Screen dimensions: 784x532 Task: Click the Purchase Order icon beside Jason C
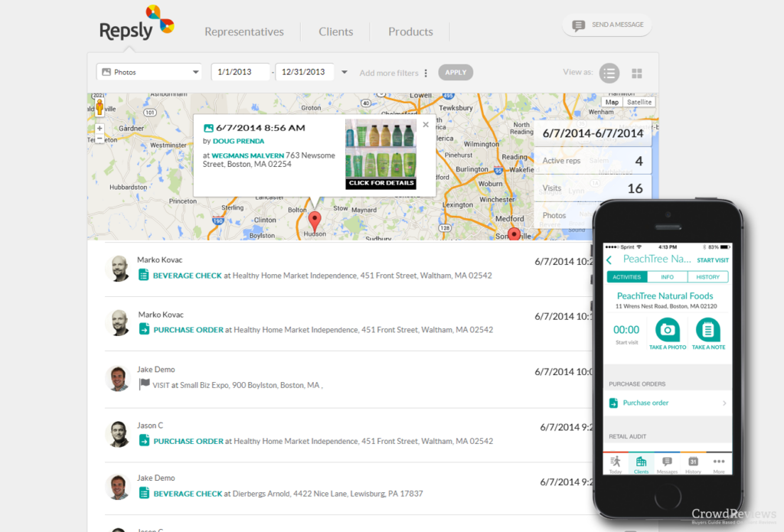pyautogui.click(x=142, y=441)
